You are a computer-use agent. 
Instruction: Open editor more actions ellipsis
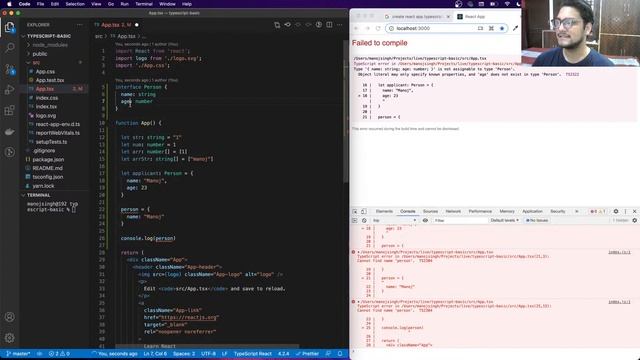[x=340, y=25]
